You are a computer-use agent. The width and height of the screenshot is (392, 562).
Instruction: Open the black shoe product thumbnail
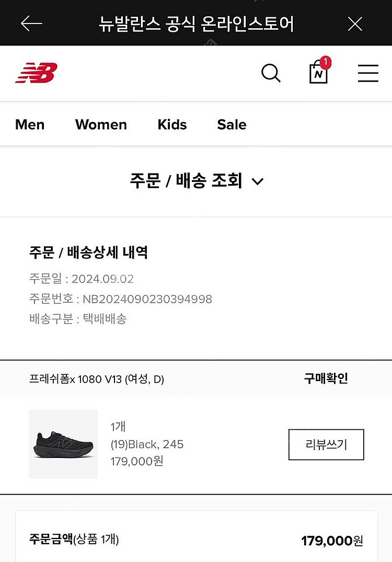[x=63, y=444]
